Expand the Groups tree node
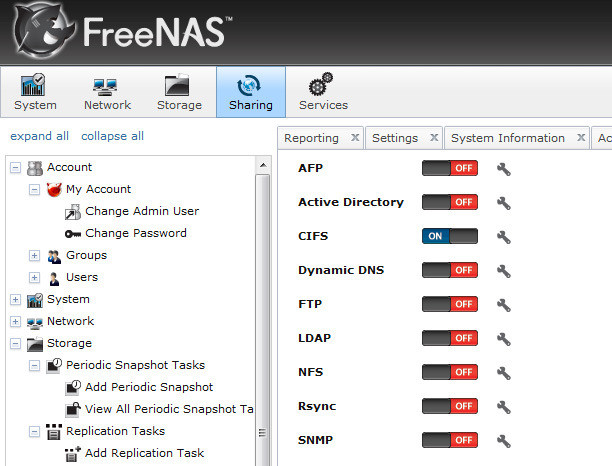This screenshot has height=466, width=612. click(x=35, y=256)
